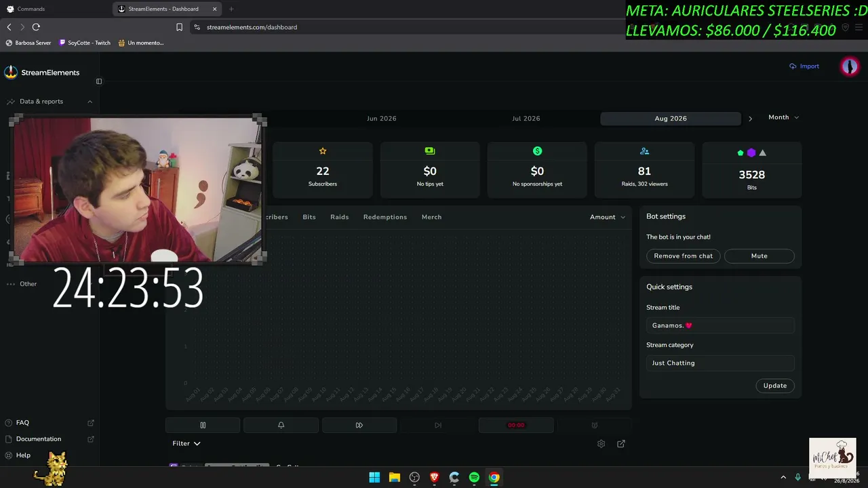Open the profile avatar menu
Viewport: 868px width, 488px height.
pyautogui.click(x=850, y=66)
